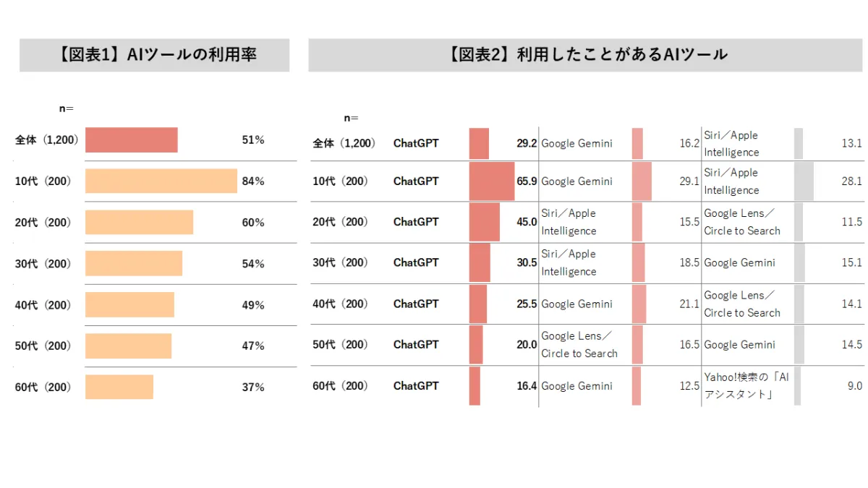Click the 40代 Google Gemini value 21.1
Viewport: 868px width, 488px height.
pos(689,304)
